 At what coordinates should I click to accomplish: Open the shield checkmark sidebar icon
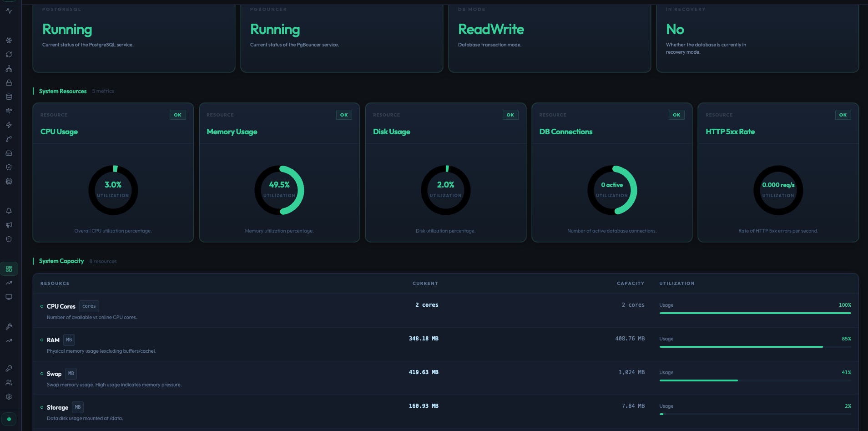click(x=9, y=167)
